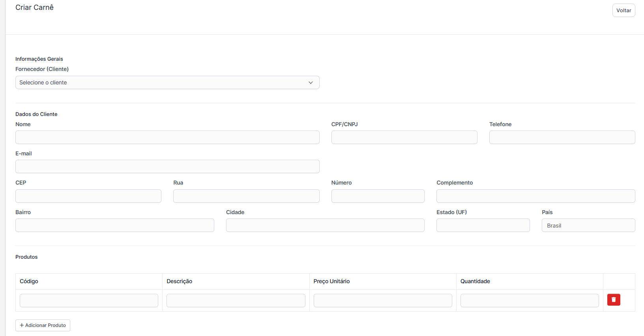Image resolution: width=644 pixels, height=336 pixels.
Task: Click into the E-mail field
Action: tap(167, 166)
